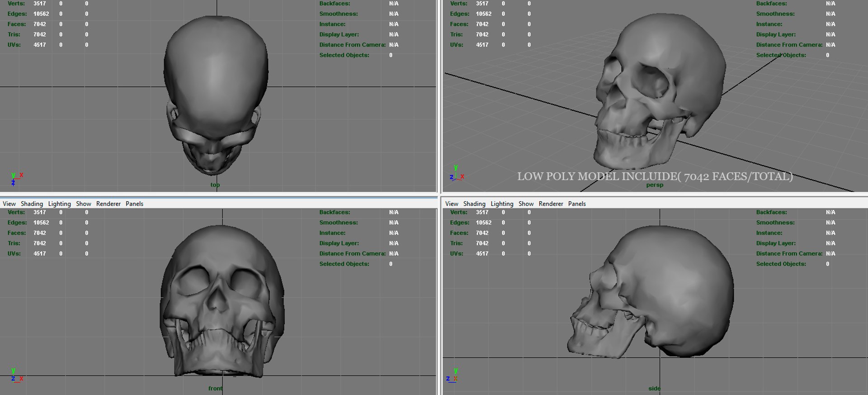Open the Panels menu in the front panel

(134, 204)
